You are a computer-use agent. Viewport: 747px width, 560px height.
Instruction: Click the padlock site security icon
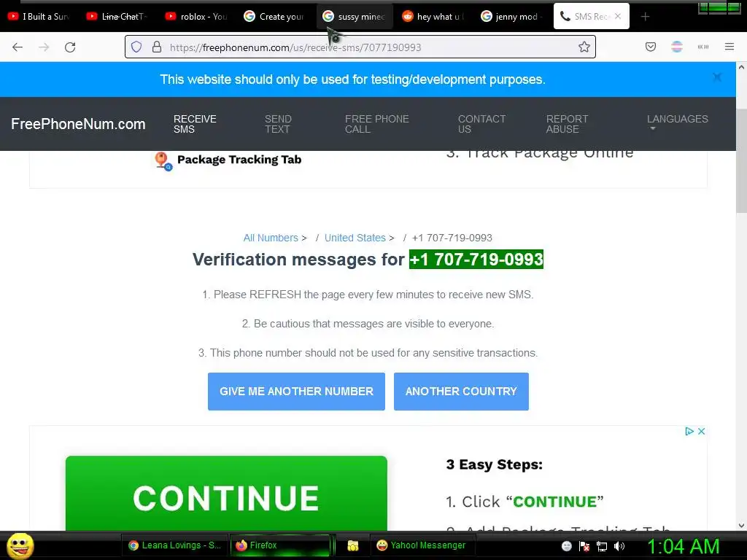click(x=157, y=47)
